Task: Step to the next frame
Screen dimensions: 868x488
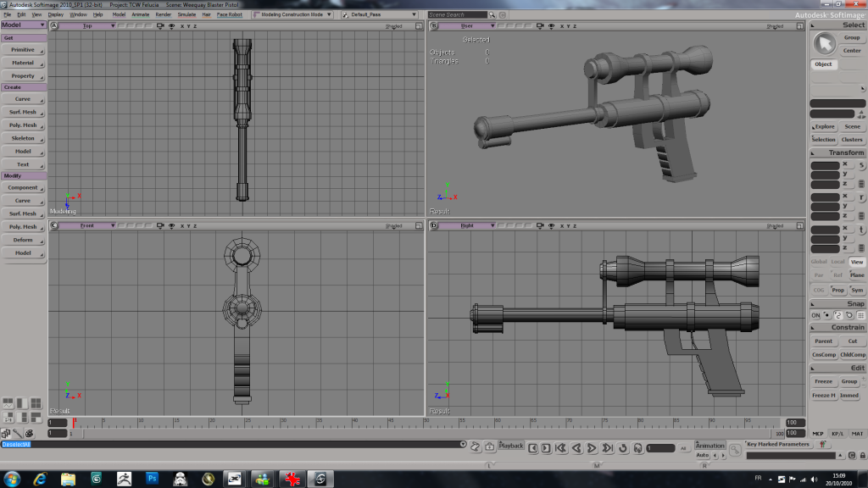Action: pyautogui.click(x=546, y=448)
